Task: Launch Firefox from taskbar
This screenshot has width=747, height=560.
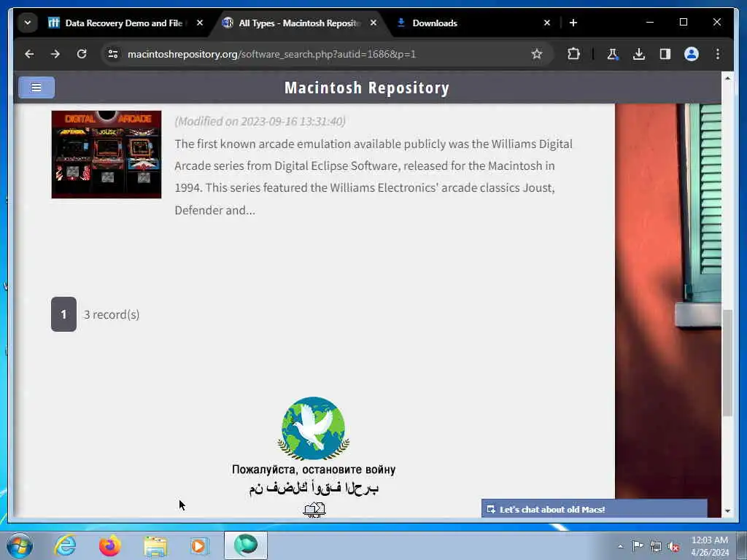Action: 109,545
